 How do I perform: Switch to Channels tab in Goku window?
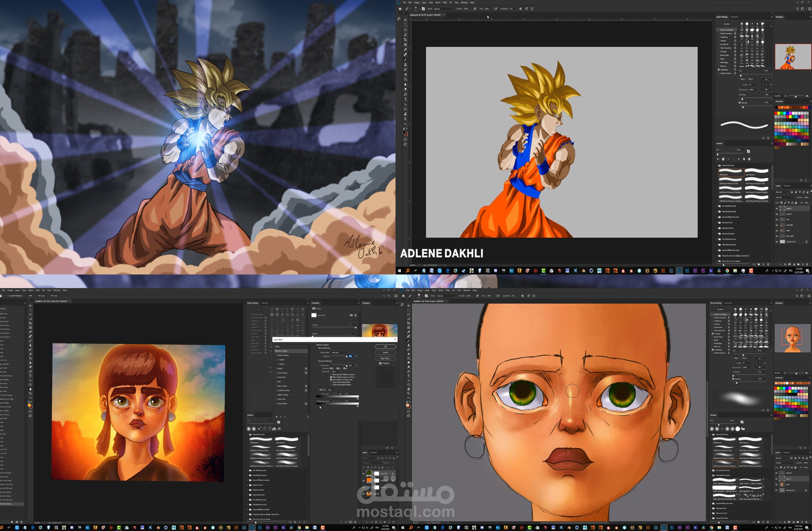point(787,186)
